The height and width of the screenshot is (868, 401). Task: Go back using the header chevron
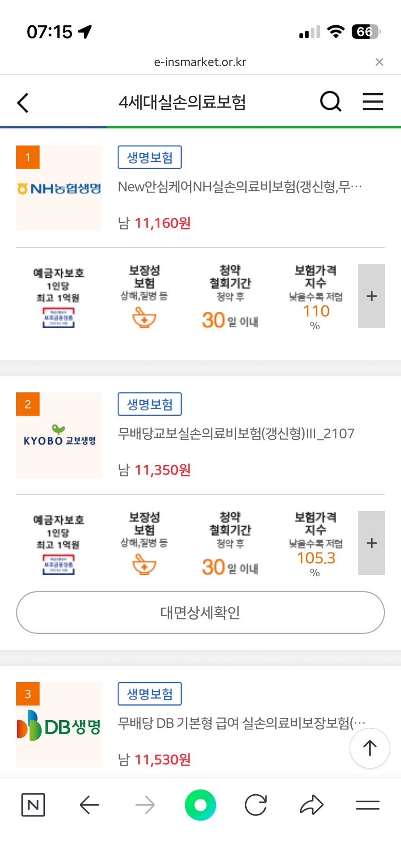[23, 103]
